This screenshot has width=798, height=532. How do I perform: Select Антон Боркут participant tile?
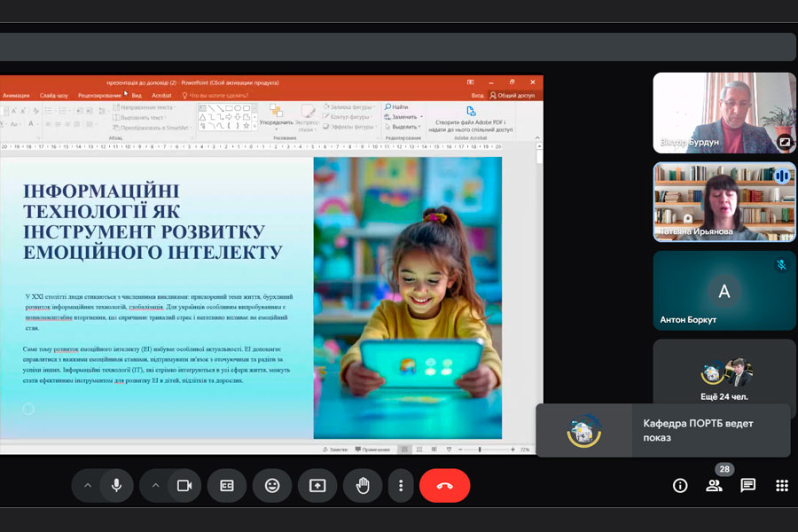[x=724, y=291]
